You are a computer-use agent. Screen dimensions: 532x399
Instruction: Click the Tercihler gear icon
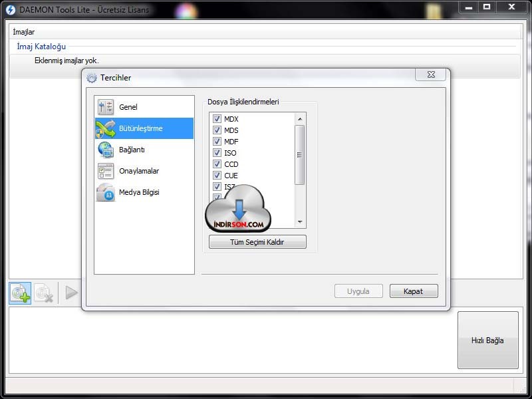click(92, 78)
